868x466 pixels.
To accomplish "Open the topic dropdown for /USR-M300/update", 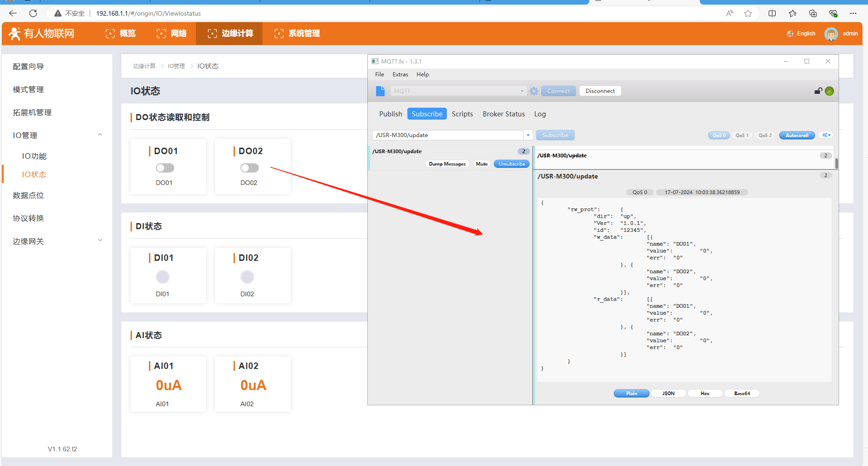I will [528, 135].
